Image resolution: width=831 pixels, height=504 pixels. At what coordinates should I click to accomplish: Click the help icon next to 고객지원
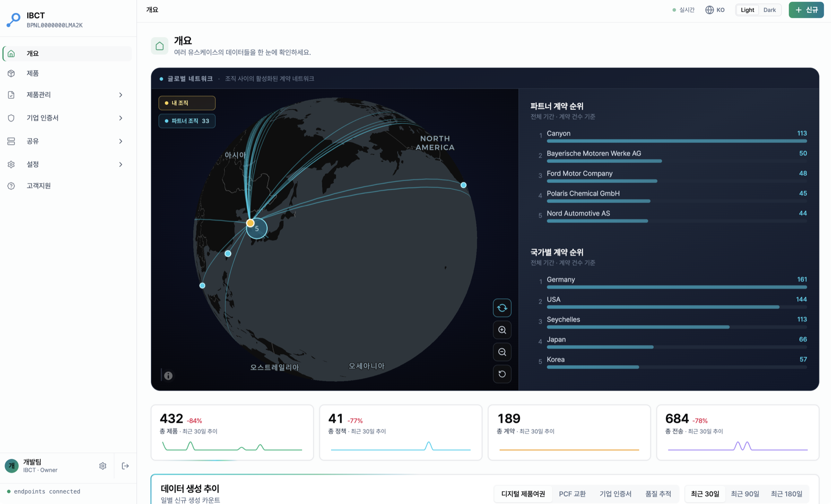click(11, 186)
